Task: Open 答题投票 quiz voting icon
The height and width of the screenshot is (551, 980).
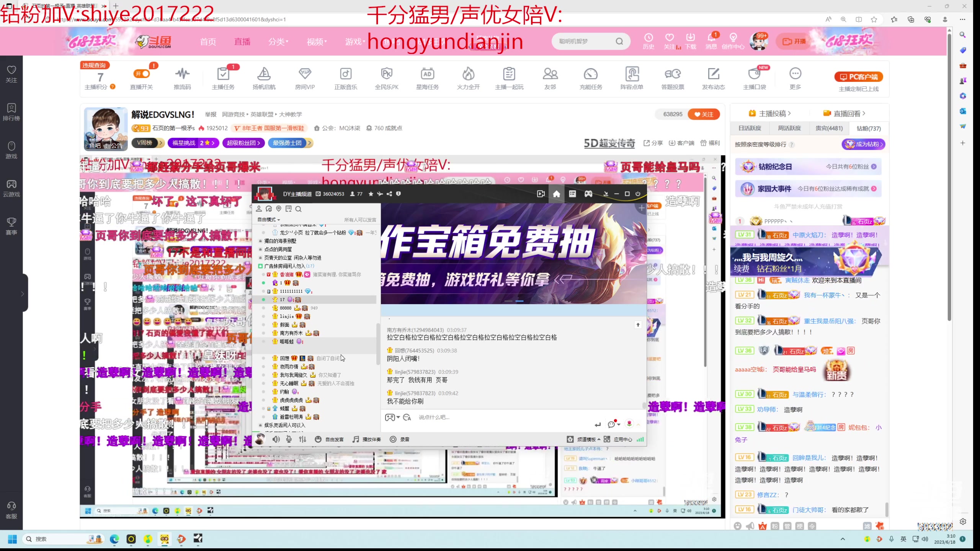Action: 673,78
